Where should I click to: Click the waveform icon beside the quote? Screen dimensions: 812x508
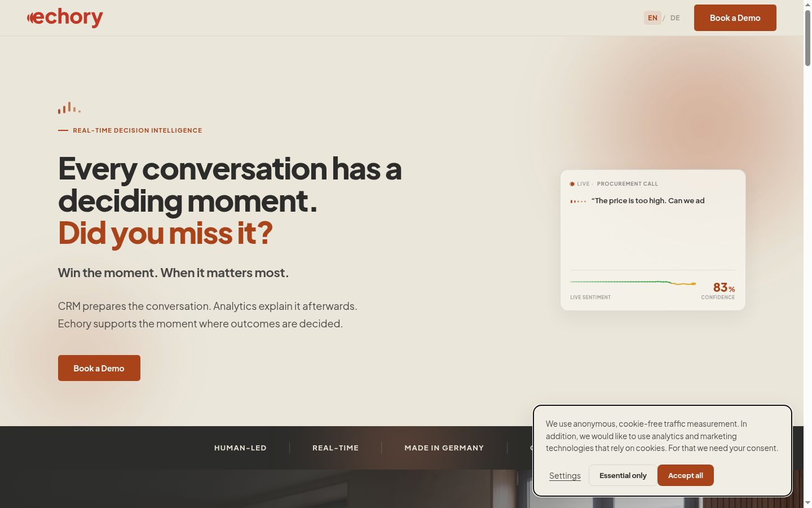[578, 201]
